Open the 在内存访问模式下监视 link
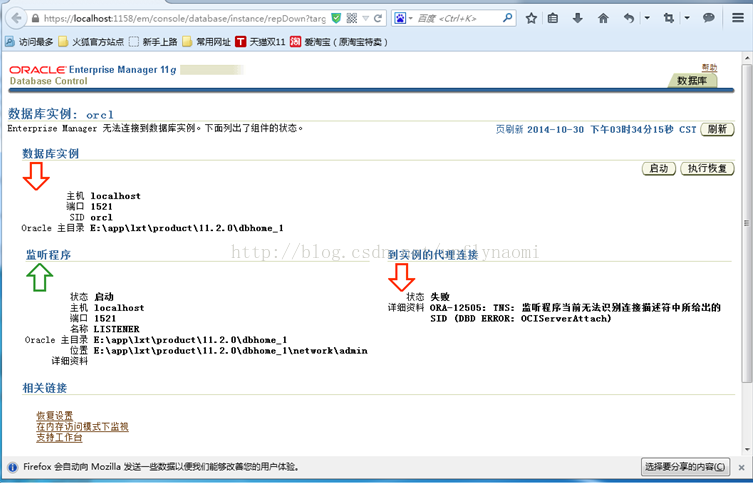The height and width of the screenshot is (483, 753). [83, 427]
